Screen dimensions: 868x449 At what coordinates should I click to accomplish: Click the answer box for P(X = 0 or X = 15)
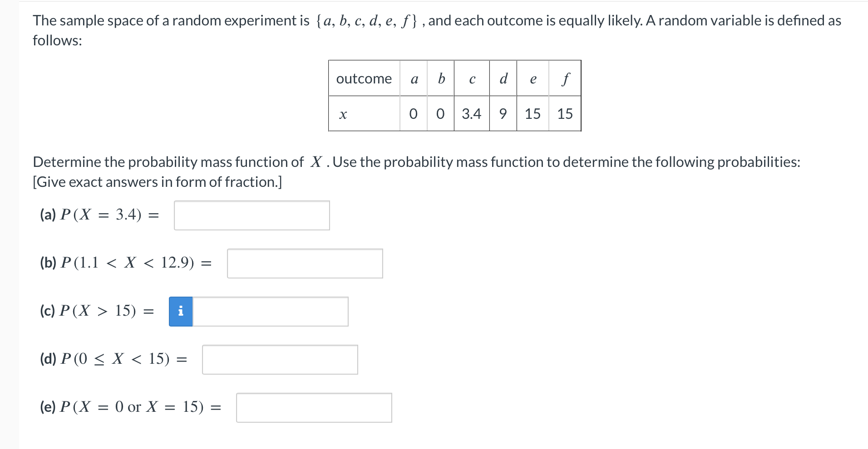(x=314, y=408)
